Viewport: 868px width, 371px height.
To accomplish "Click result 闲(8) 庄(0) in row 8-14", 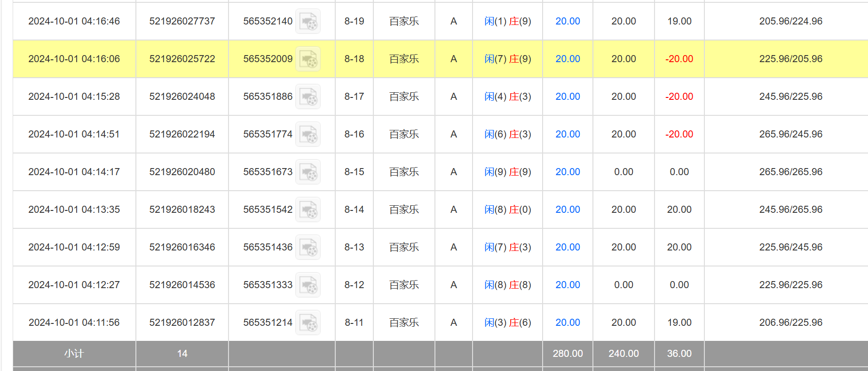I will (507, 210).
